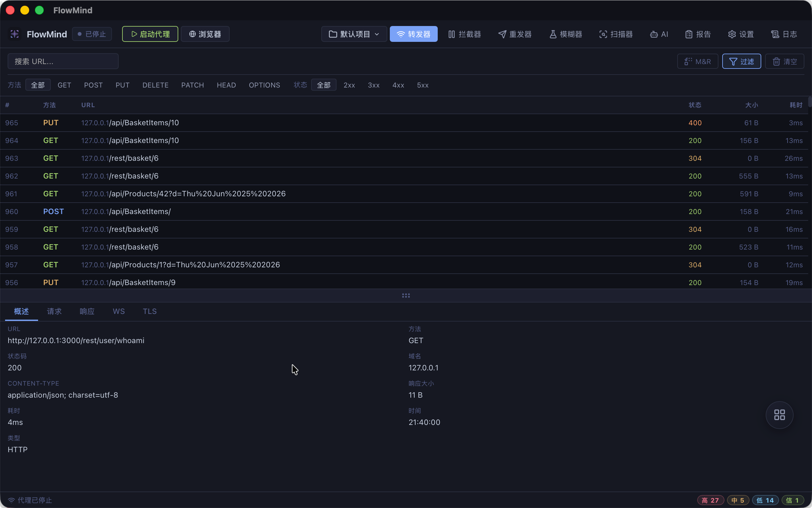Clear history with 清空 button
This screenshot has width=812, height=508.
pyautogui.click(x=784, y=62)
